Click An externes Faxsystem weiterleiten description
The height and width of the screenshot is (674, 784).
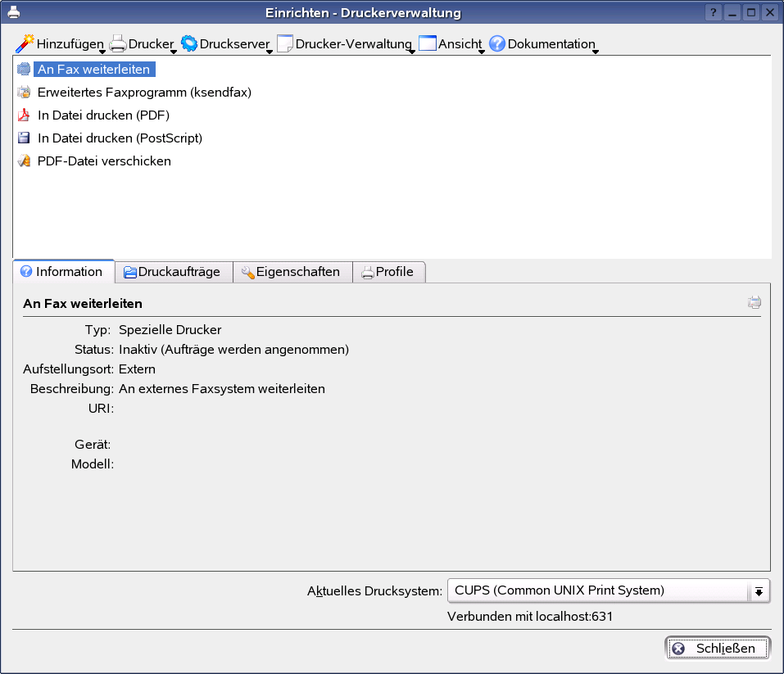222,388
